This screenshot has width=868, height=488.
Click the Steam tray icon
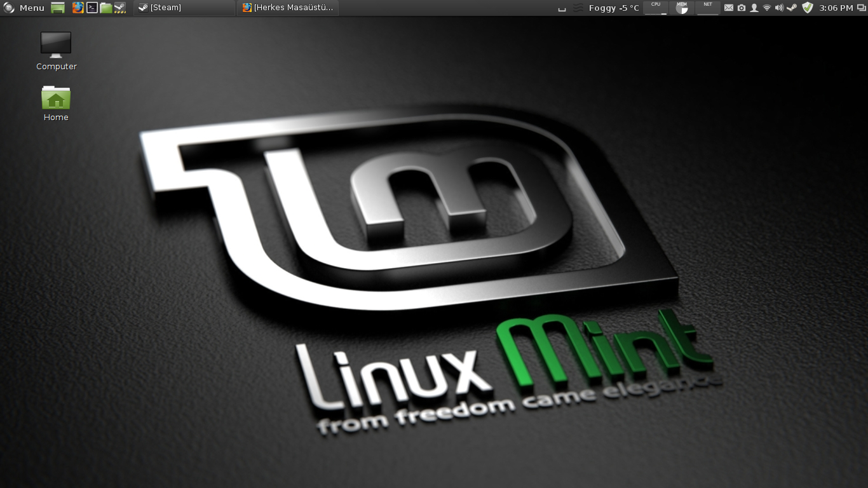pyautogui.click(x=792, y=8)
